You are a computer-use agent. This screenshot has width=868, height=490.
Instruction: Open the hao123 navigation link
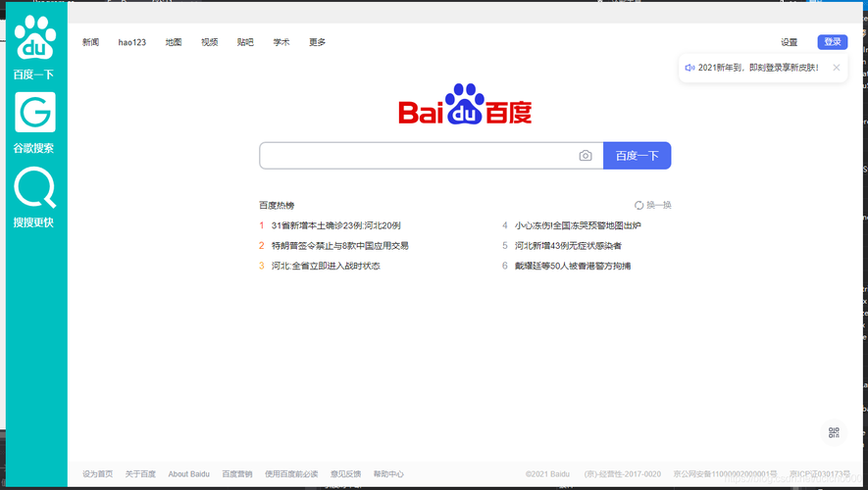point(131,42)
